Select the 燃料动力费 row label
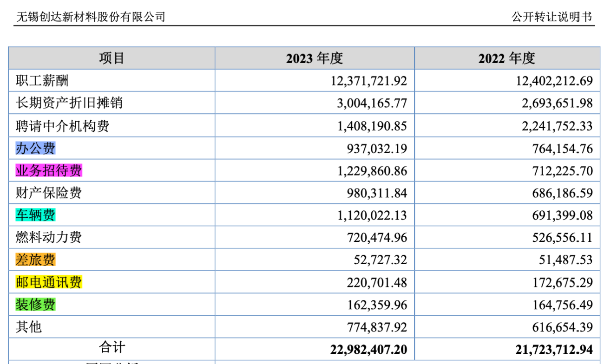Screen dimensions: 604x364 pos(48,238)
